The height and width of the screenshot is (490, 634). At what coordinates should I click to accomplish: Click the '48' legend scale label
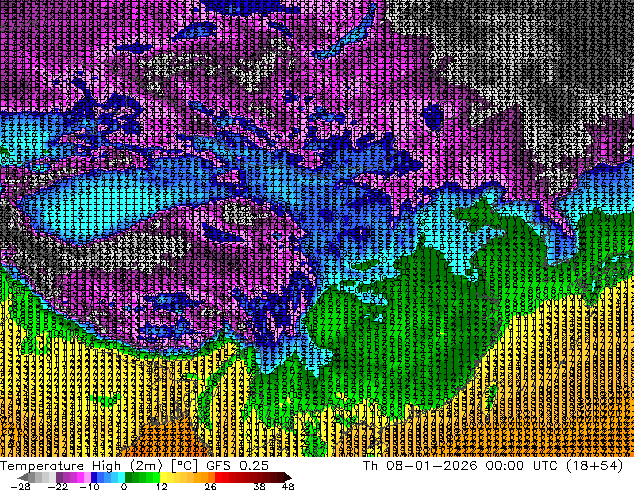(288, 486)
